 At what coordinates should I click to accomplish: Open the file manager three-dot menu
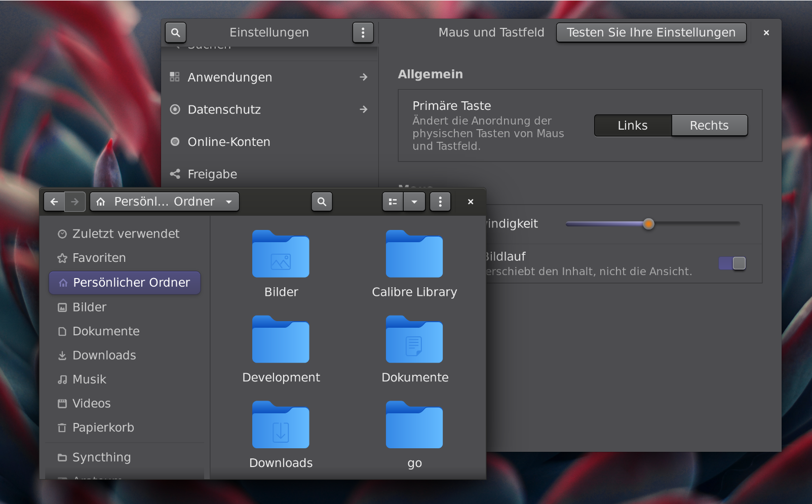[x=440, y=202]
